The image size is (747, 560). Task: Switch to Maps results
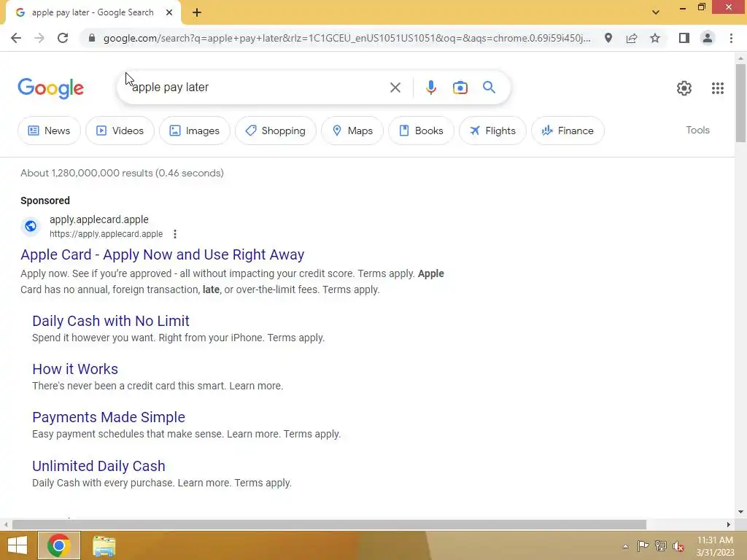pyautogui.click(x=352, y=131)
